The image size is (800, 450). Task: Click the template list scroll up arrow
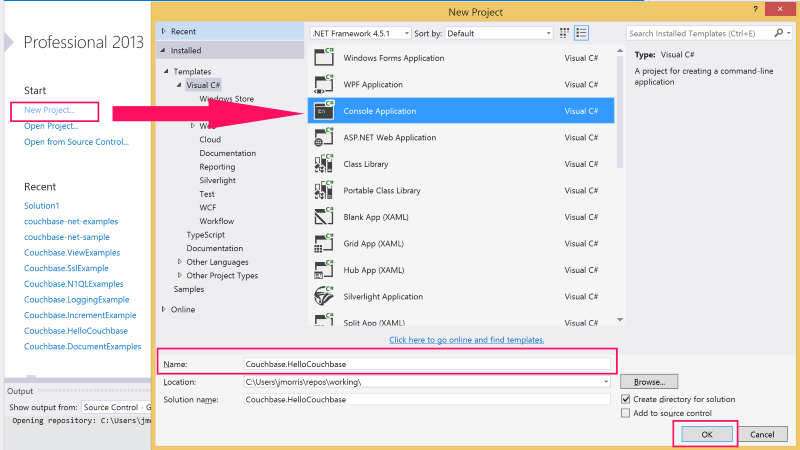point(620,51)
